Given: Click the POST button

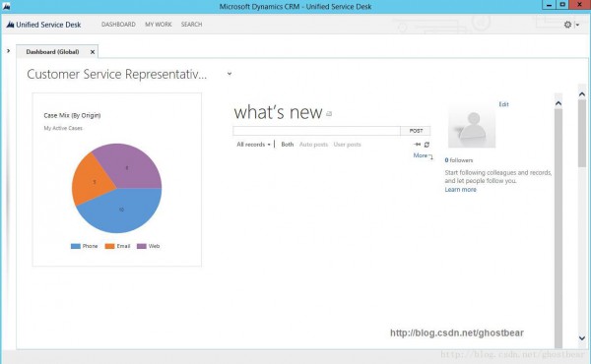Looking at the screenshot, I should (x=416, y=131).
